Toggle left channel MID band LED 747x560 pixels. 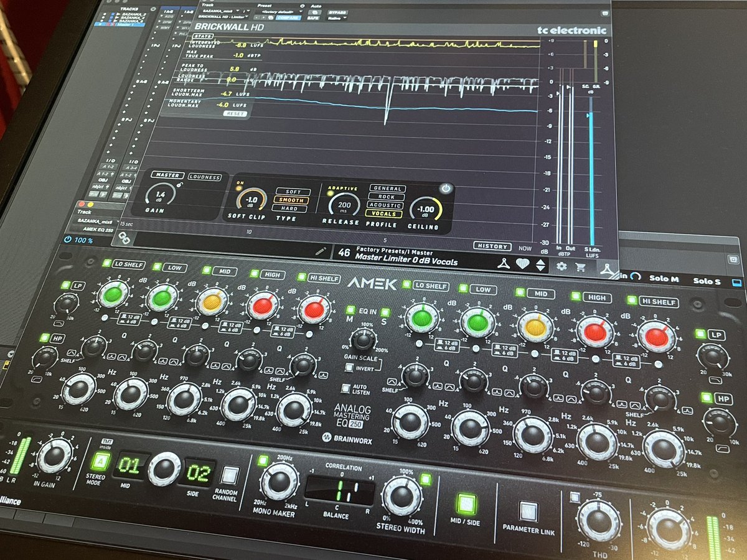[205, 271]
